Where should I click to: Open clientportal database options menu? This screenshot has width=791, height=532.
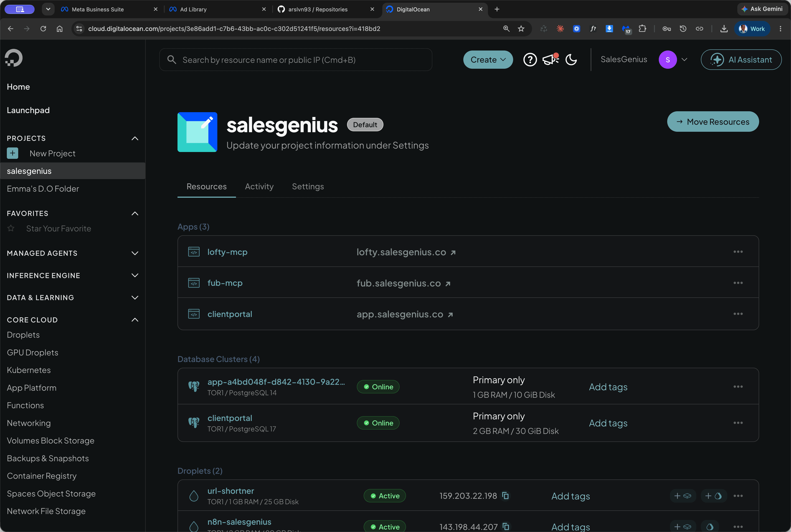pyautogui.click(x=738, y=423)
